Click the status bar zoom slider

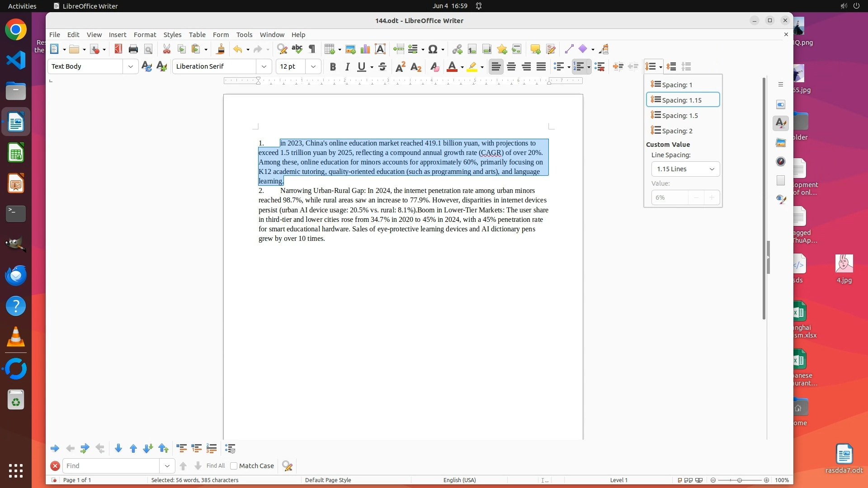(x=740, y=480)
